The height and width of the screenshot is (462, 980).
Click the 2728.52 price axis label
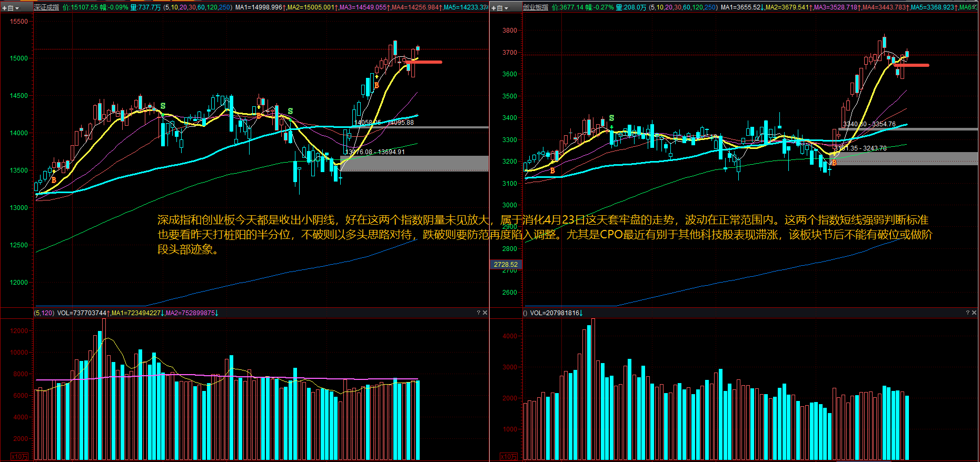pos(506,265)
